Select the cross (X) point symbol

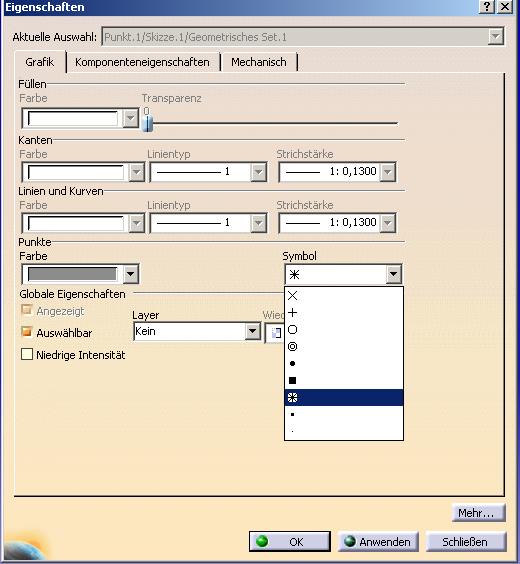(x=343, y=296)
